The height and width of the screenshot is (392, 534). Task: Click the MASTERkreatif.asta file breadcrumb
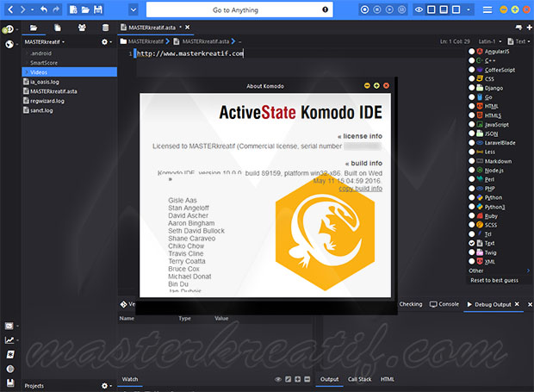click(x=202, y=41)
